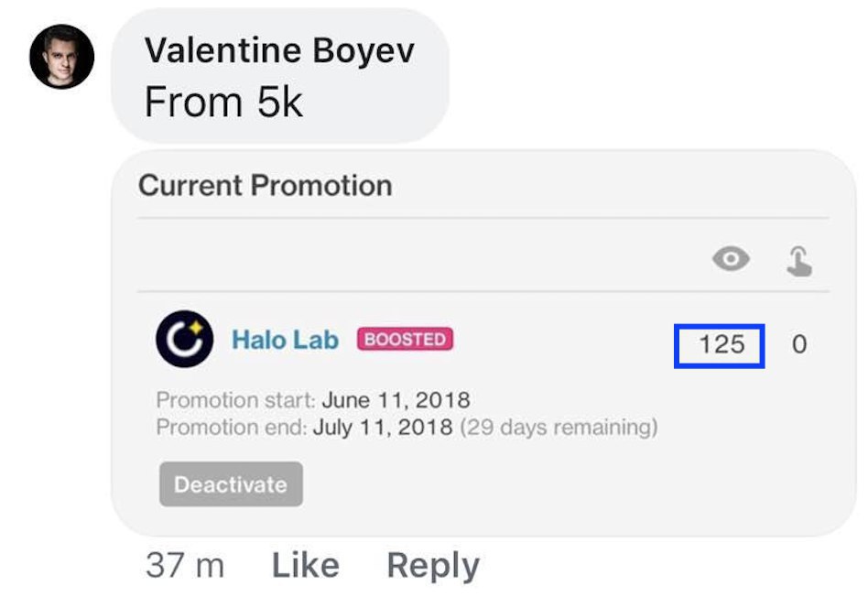868x597 pixels.
Task: Click the 37 m timestamp
Action: click(x=184, y=565)
